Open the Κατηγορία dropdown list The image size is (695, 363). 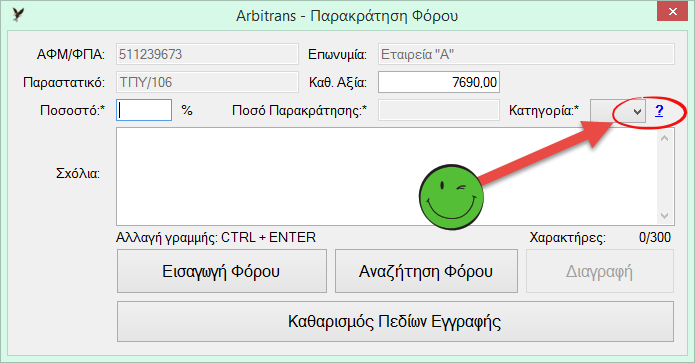[617, 111]
